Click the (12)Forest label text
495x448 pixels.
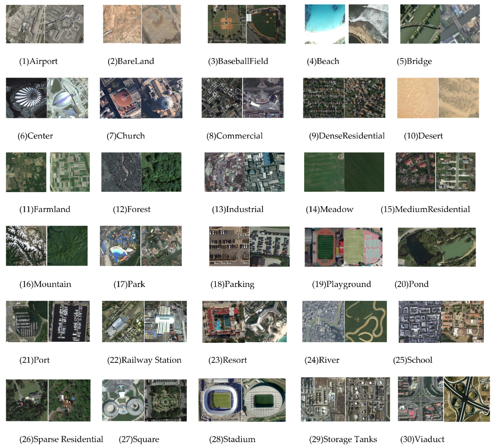point(132,209)
